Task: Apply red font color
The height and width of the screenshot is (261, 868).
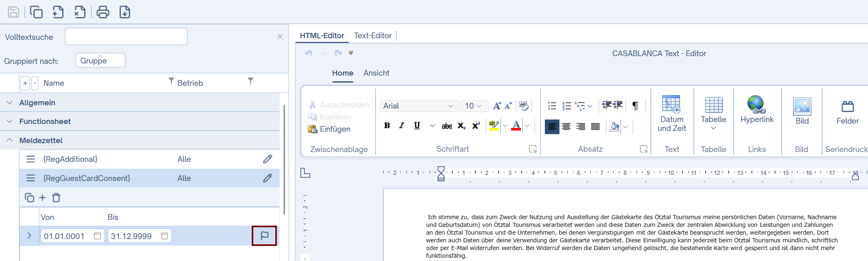Action: tap(516, 126)
